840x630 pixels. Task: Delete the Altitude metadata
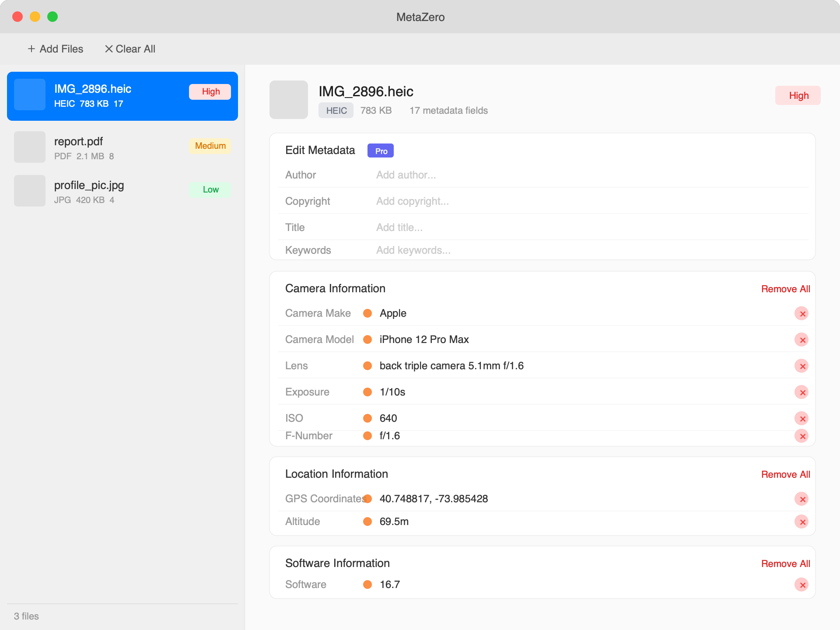click(x=801, y=521)
